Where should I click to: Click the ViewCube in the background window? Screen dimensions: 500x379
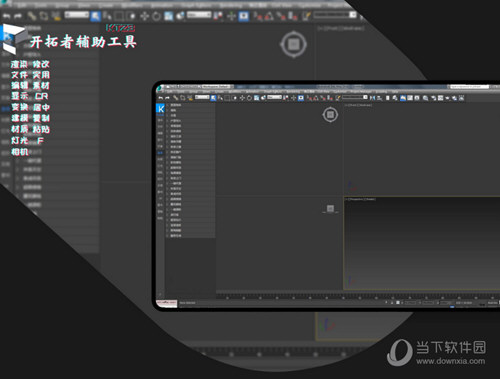coord(293,44)
